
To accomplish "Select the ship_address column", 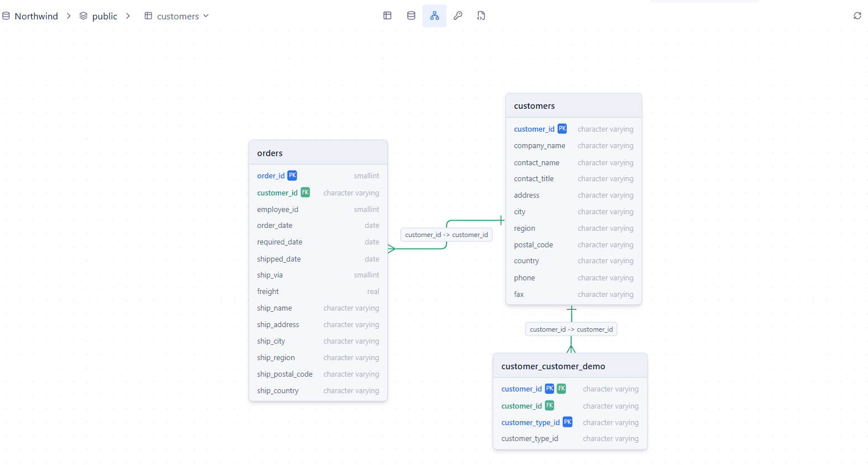I will tap(318, 325).
